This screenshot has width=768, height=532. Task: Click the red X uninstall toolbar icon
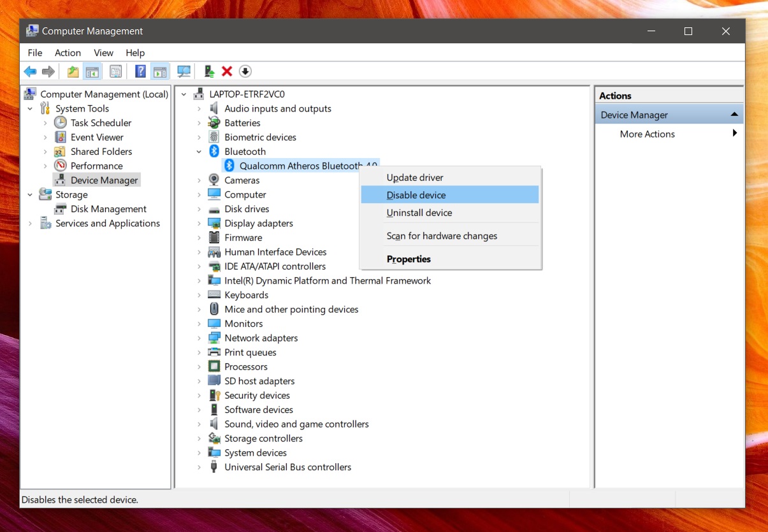[x=227, y=71]
